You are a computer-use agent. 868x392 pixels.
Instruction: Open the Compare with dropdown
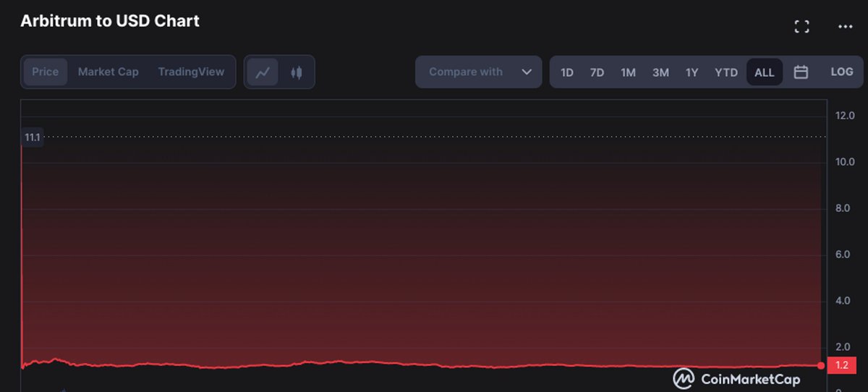coord(478,72)
